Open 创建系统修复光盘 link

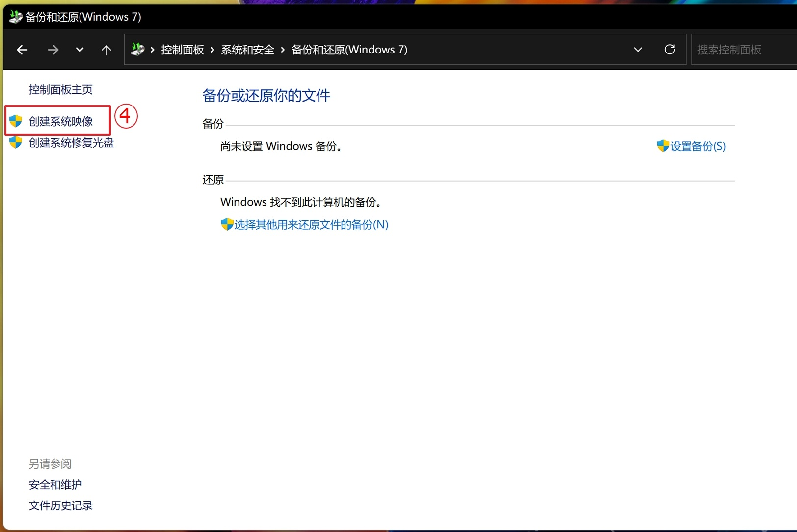click(x=71, y=143)
